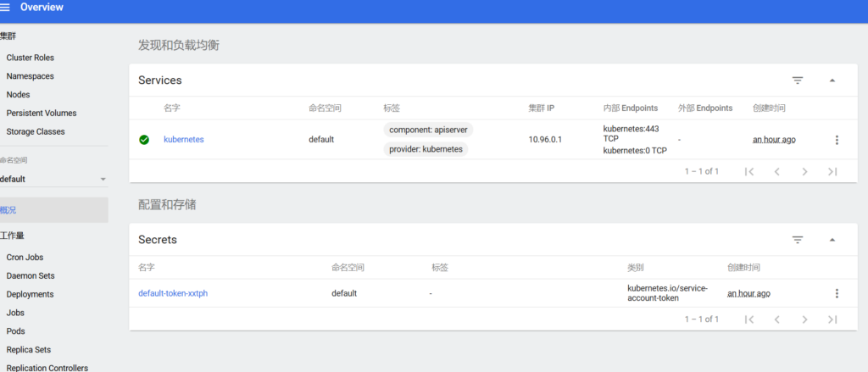This screenshot has height=372, width=868.
Task: Open kubernetes service actions menu
Action: (x=837, y=140)
